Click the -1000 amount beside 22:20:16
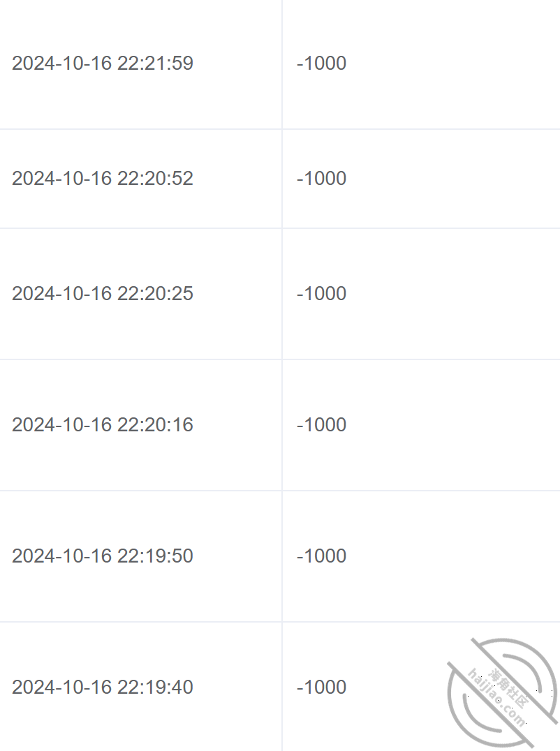Viewport: 560px width, 751px height. (x=321, y=425)
